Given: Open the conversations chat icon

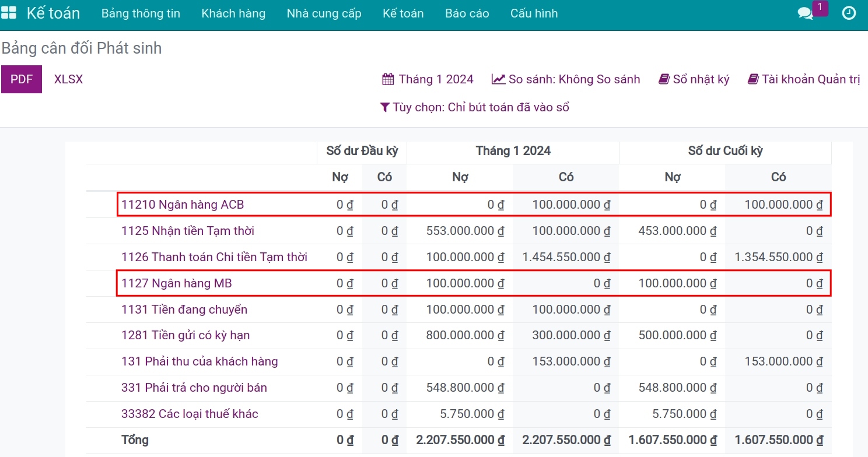Looking at the screenshot, I should point(806,13).
